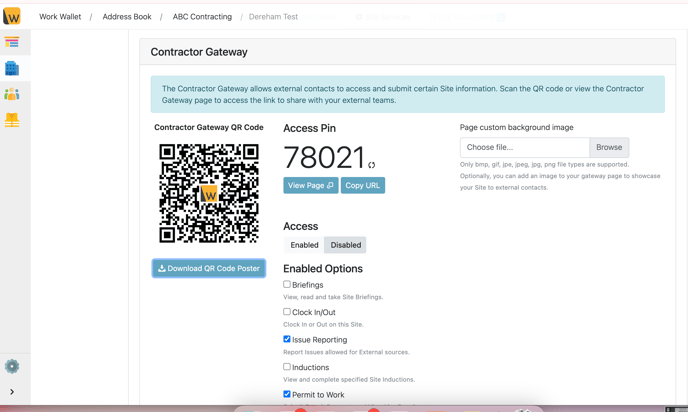Click the Access Pin heading
This screenshot has width=688, height=412.
pyautogui.click(x=309, y=128)
